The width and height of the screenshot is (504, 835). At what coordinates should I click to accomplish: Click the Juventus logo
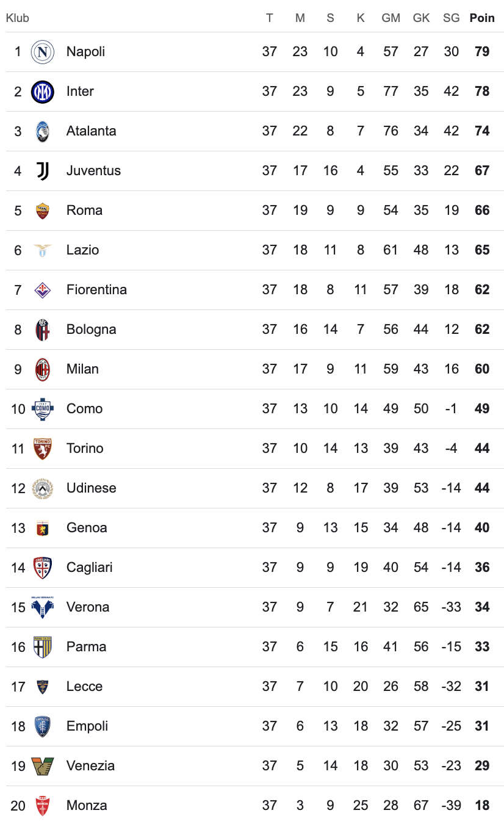(x=43, y=171)
